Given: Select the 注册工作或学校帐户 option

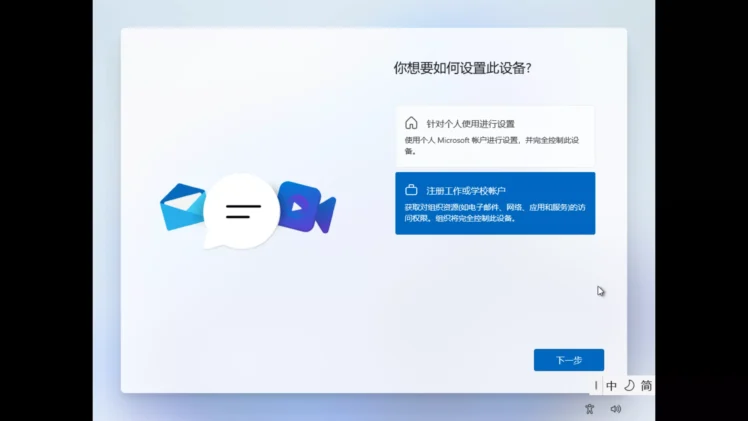Looking at the screenshot, I should point(466,190).
